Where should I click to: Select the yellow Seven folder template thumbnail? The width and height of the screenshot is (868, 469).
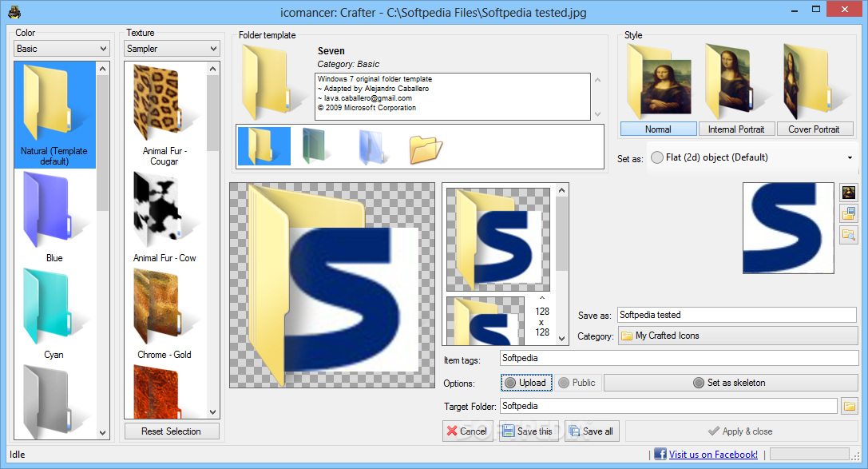tap(264, 146)
